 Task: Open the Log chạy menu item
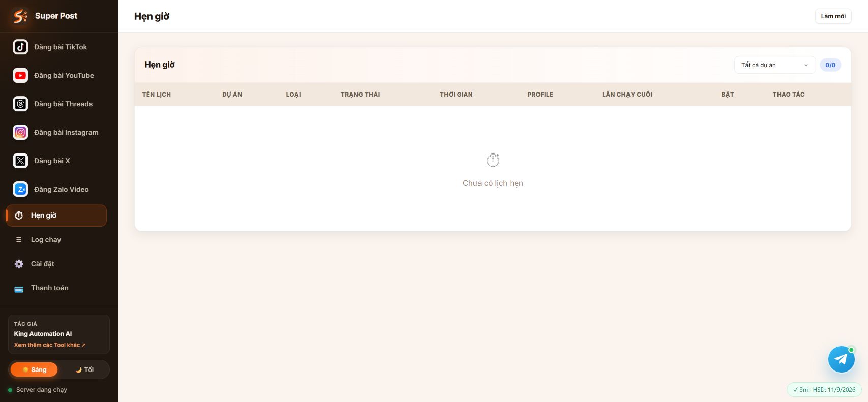click(x=56, y=240)
